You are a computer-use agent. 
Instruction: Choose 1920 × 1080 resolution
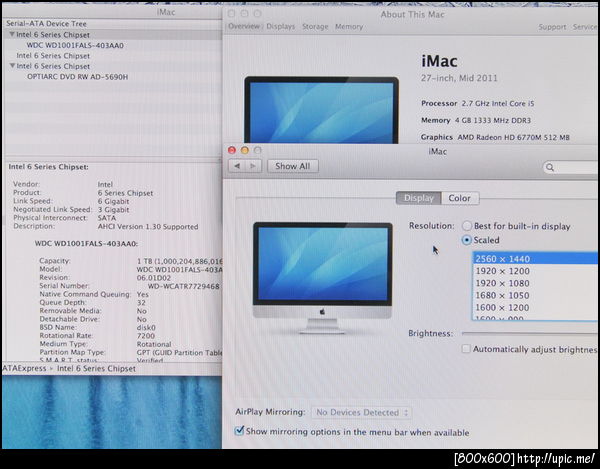(535, 283)
